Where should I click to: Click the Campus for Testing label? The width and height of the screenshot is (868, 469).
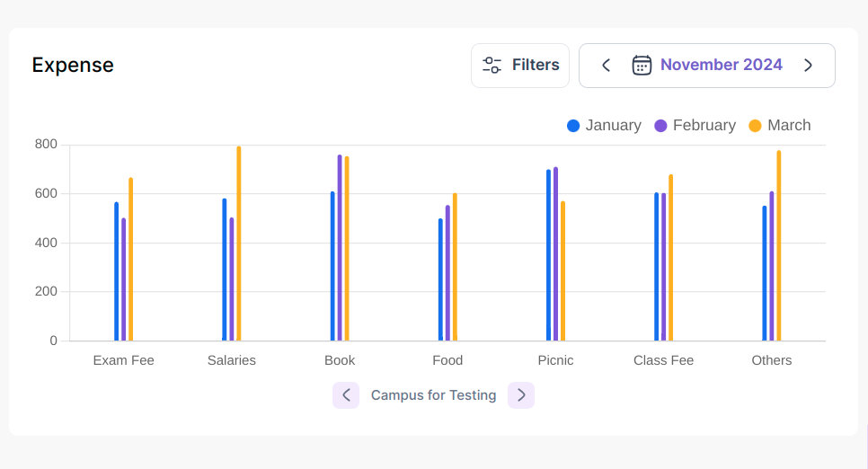(x=433, y=395)
